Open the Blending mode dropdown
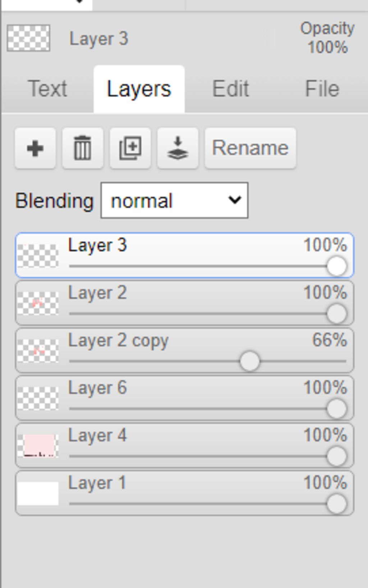The width and height of the screenshot is (368, 588). click(x=174, y=201)
